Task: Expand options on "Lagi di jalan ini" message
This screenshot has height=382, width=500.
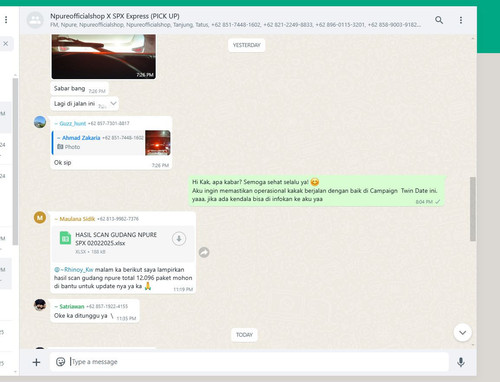Action: click(113, 103)
